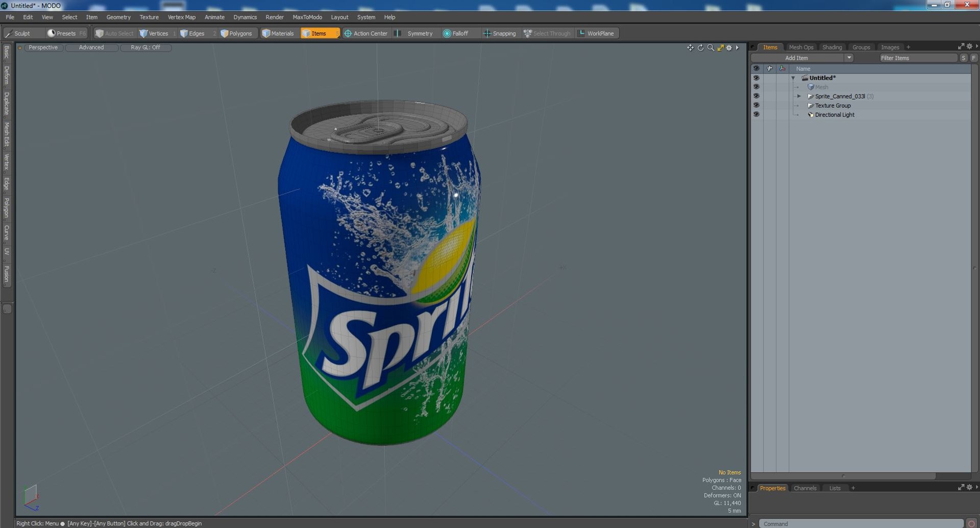Add a new tab beside Lists
This screenshot has width=980, height=528.
pyautogui.click(x=853, y=488)
